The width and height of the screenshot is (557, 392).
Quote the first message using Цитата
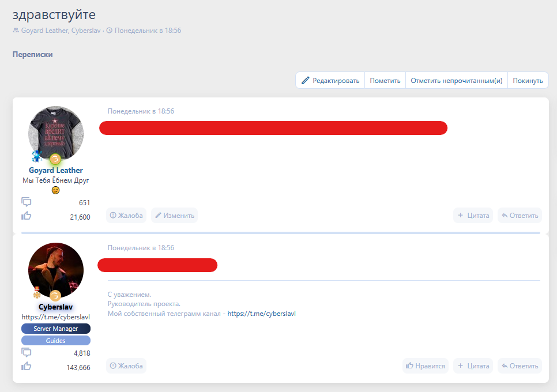(473, 216)
